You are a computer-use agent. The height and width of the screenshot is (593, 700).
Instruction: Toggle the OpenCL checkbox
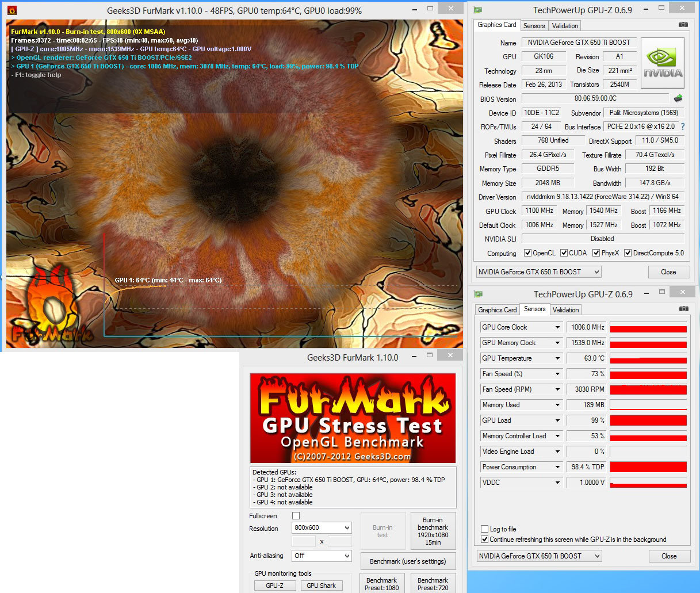click(527, 253)
